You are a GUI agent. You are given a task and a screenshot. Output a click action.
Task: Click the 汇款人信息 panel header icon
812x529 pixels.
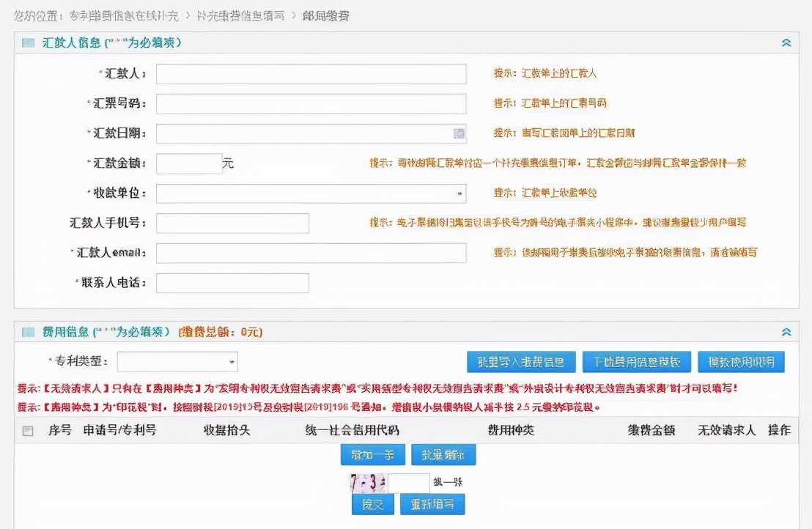(x=28, y=43)
